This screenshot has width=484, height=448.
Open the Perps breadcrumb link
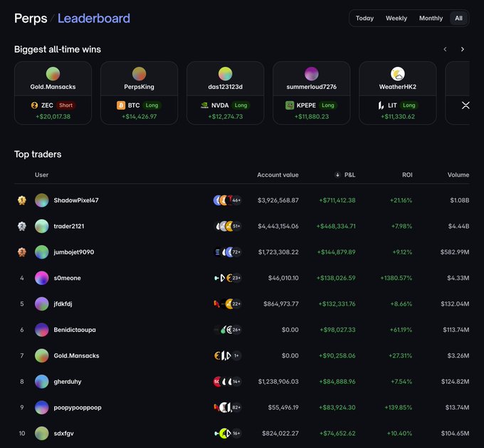31,19
